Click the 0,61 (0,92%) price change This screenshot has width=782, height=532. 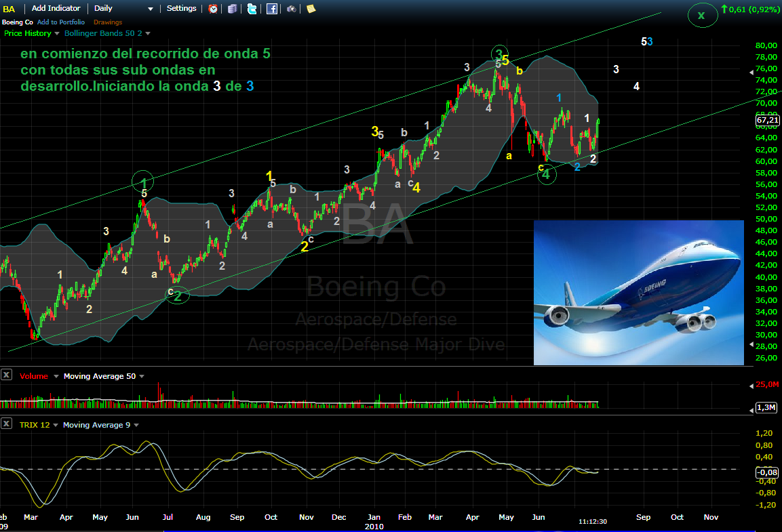(749, 9)
